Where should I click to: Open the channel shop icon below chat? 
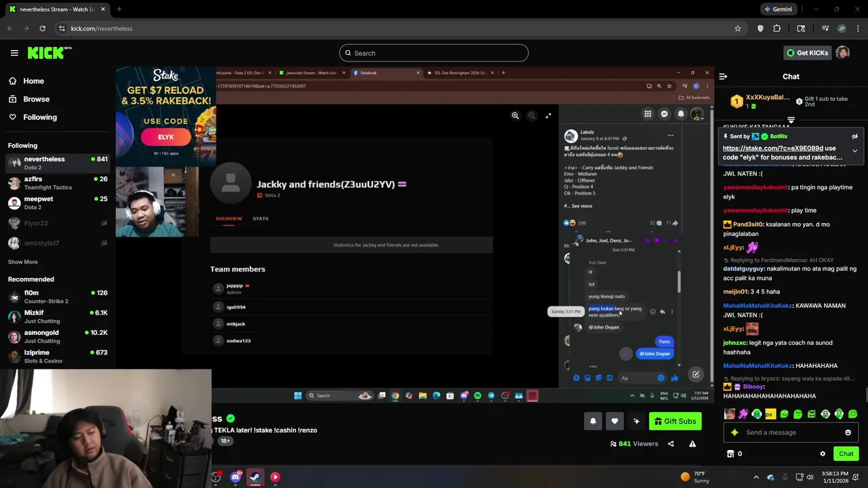tap(730, 454)
